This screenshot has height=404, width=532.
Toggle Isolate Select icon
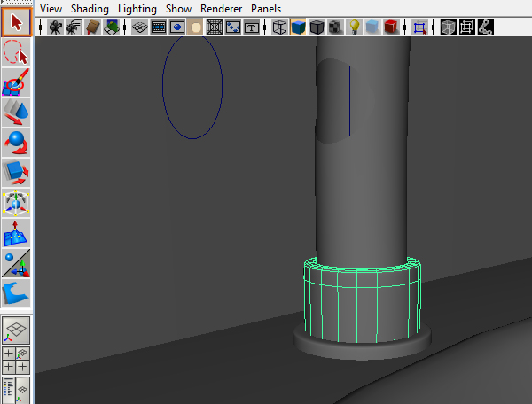pyautogui.click(x=419, y=27)
